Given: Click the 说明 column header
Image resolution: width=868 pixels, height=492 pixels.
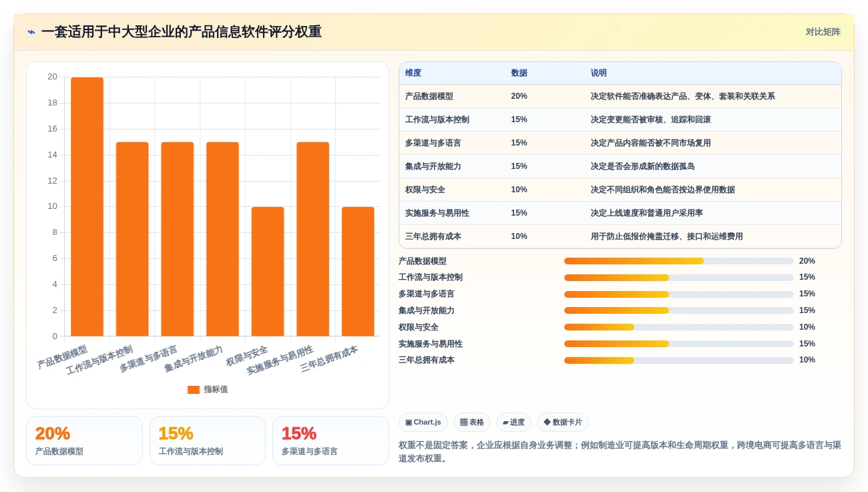Looking at the screenshot, I should click(x=599, y=73).
